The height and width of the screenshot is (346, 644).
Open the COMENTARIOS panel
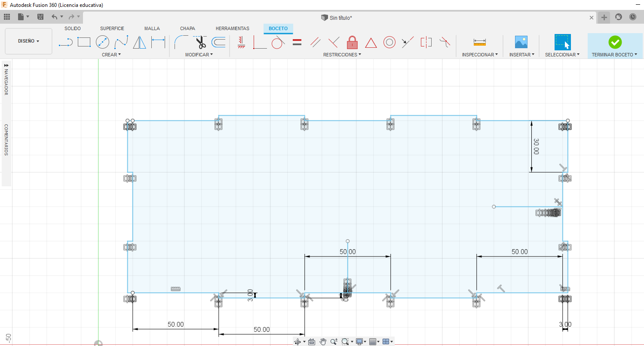6,140
